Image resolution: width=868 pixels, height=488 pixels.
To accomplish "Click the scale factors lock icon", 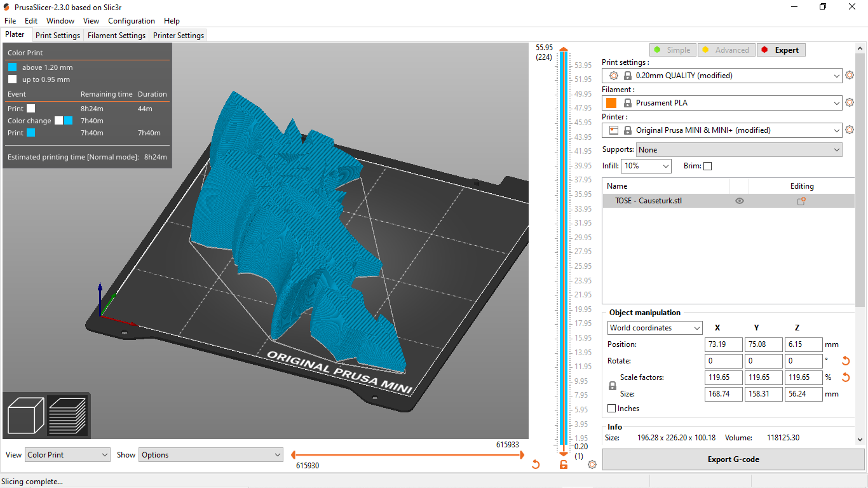I will click(613, 386).
